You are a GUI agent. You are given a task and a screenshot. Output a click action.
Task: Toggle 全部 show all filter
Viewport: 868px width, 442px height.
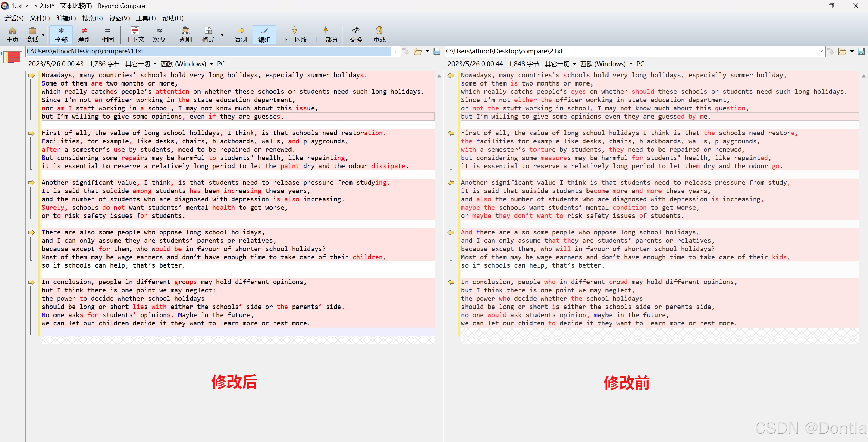(x=61, y=34)
